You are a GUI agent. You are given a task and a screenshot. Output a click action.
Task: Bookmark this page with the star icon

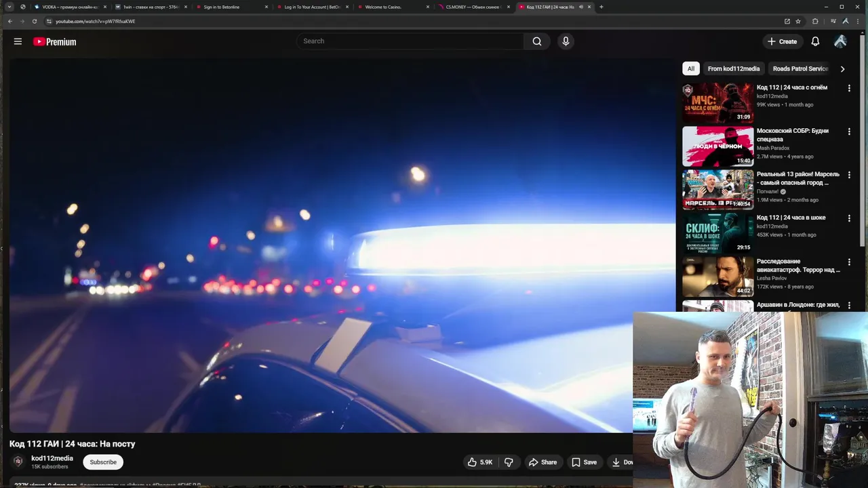(x=798, y=21)
